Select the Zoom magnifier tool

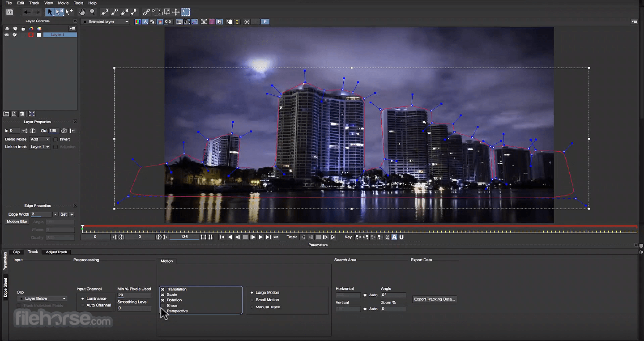92,12
